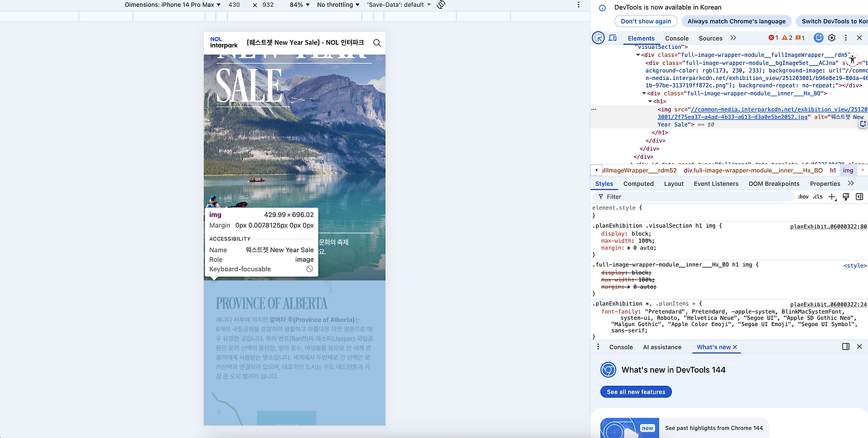Open the <style> source link
This screenshot has width=868, height=438.
click(855, 266)
